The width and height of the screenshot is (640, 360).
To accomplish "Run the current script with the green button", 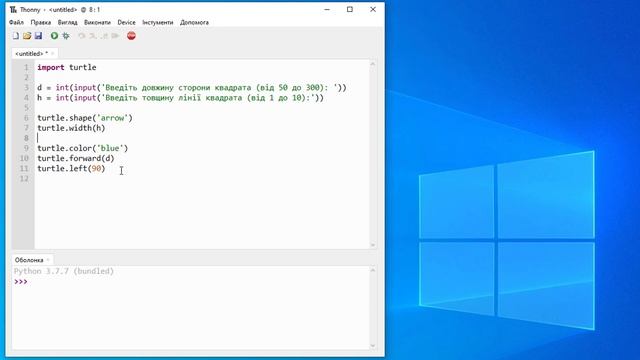I will click(x=54, y=36).
